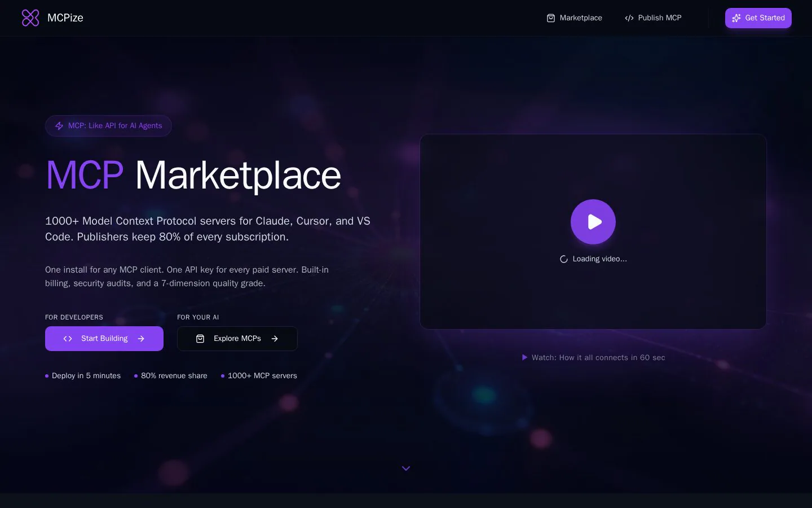Click the 'Loading video...' status text
This screenshot has width=812, height=508.
tap(600, 259)
